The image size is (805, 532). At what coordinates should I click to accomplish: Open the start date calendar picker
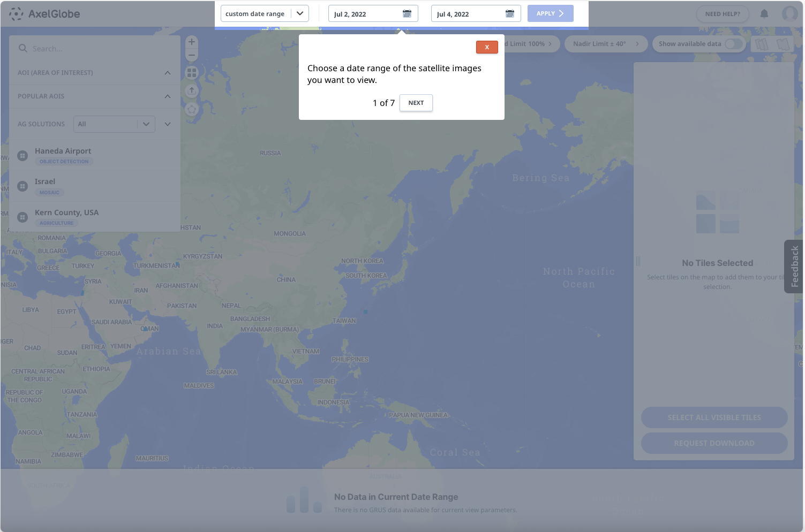407,14
